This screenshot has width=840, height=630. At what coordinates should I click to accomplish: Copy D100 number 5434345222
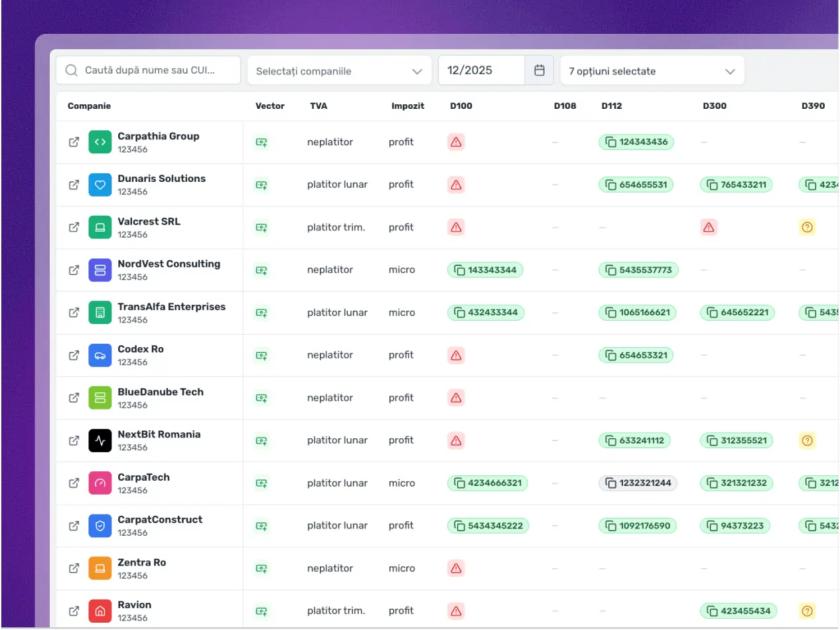click(x=488, y=526)
